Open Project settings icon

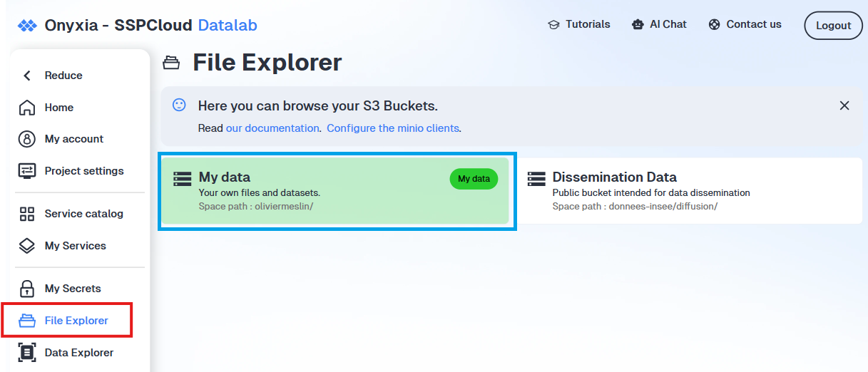(x=27, y=171)
